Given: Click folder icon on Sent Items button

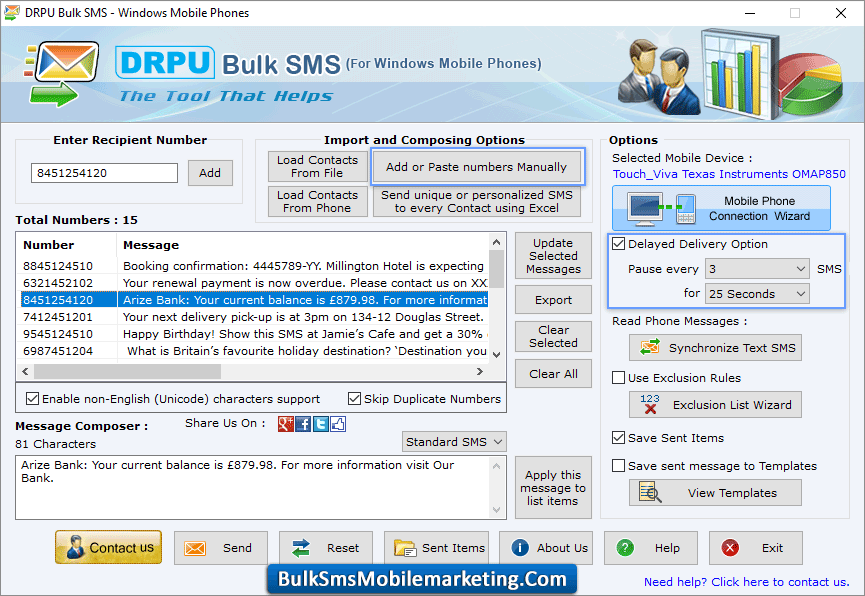Looking at the screenshot, I should point(405,548).
